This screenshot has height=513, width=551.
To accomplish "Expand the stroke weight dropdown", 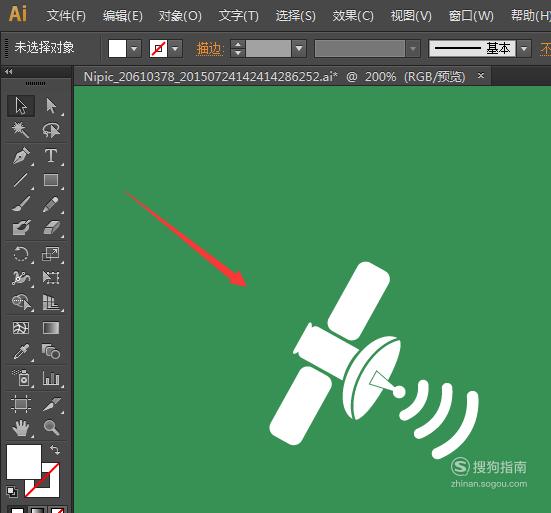I will (x=299, y=48).
